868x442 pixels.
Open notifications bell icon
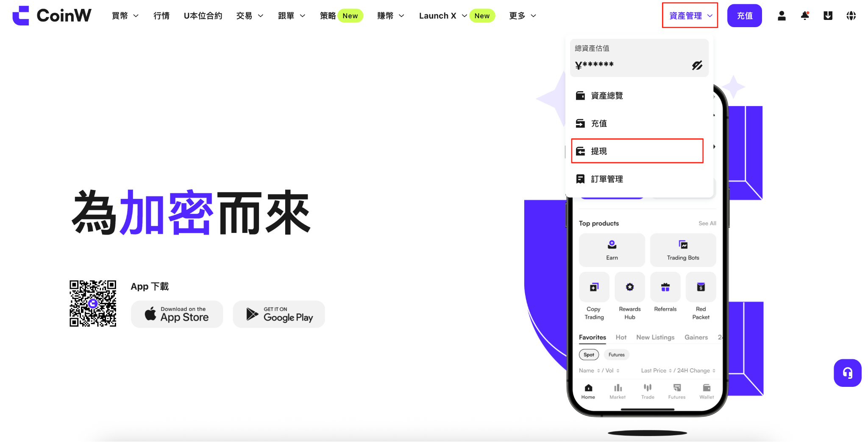805,16
